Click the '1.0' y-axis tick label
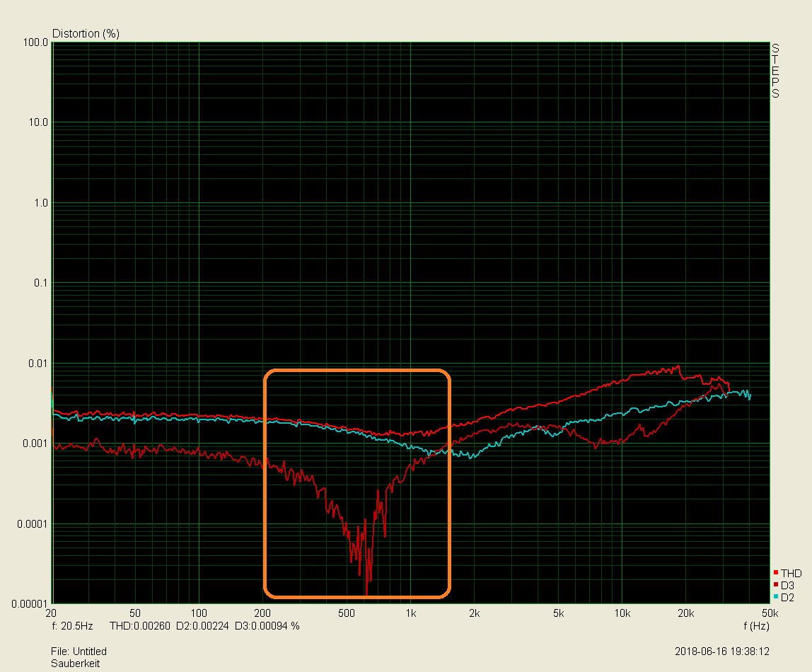This screenshot has height=672, width=812. tap(41, 203)
